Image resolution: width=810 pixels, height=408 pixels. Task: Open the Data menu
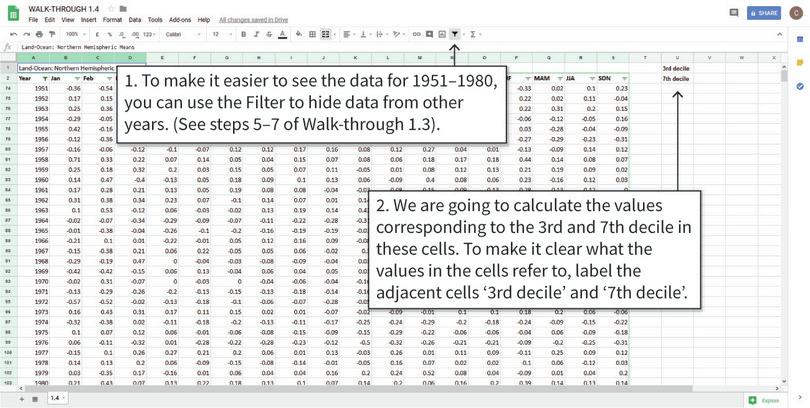(x=135, y=20)
